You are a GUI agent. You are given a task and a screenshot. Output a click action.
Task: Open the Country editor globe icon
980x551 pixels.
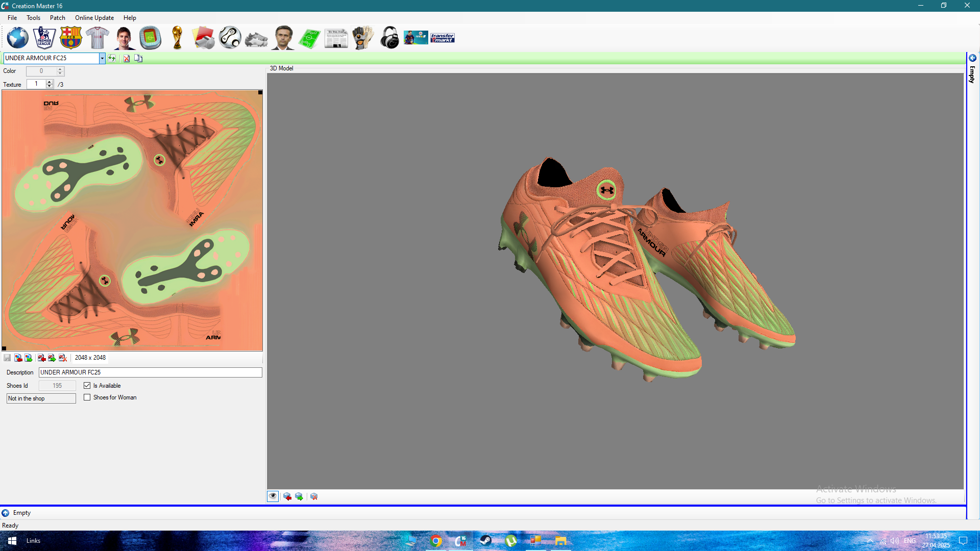pos(18,38)
